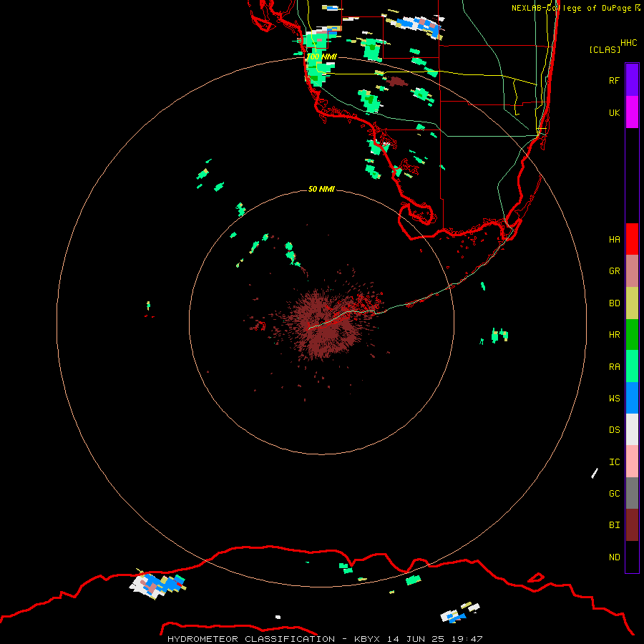Click the KBYX radar site identifier

point(366,639)
